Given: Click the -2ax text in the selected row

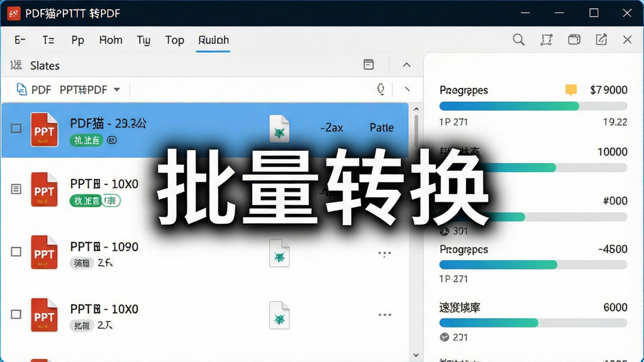Looking at the screenshot, I should pos(331,128).
